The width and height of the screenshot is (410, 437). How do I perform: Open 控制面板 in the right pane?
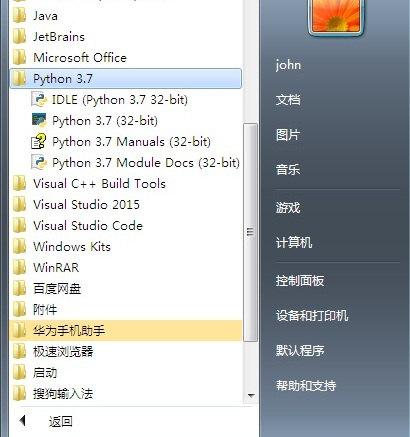300,281
